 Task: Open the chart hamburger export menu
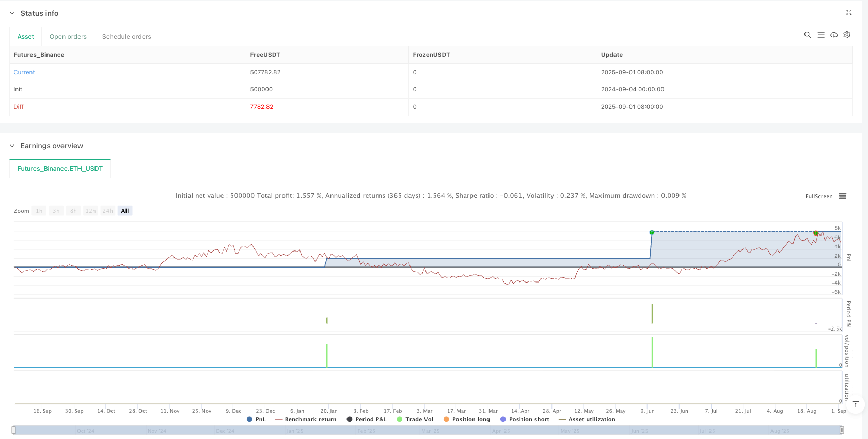(843, 196)
